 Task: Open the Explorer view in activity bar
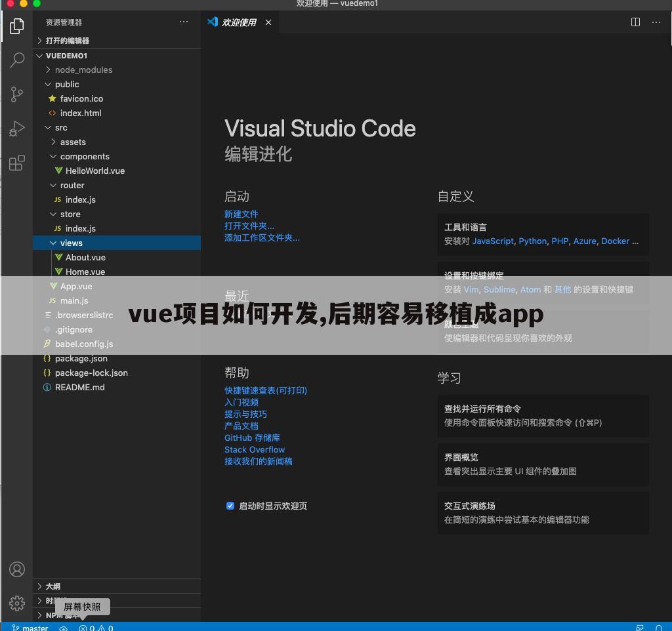click(x=16, y=26)
